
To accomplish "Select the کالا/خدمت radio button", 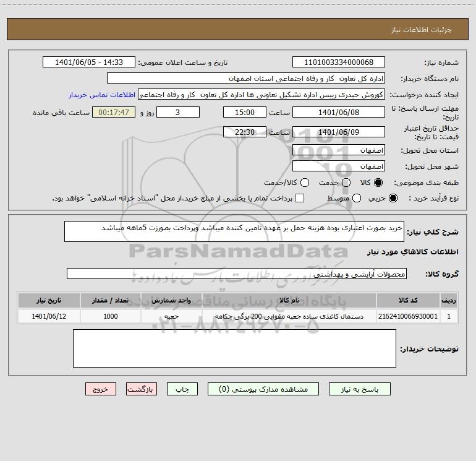I will [305, 183].
